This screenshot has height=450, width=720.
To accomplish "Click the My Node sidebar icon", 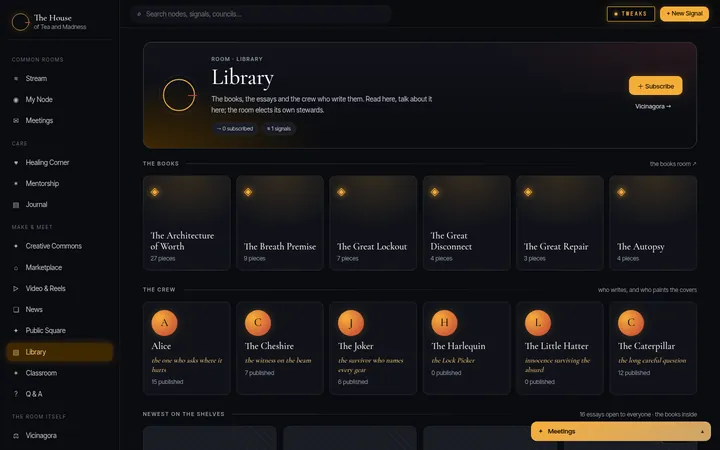I will click(x=16, y=100).
